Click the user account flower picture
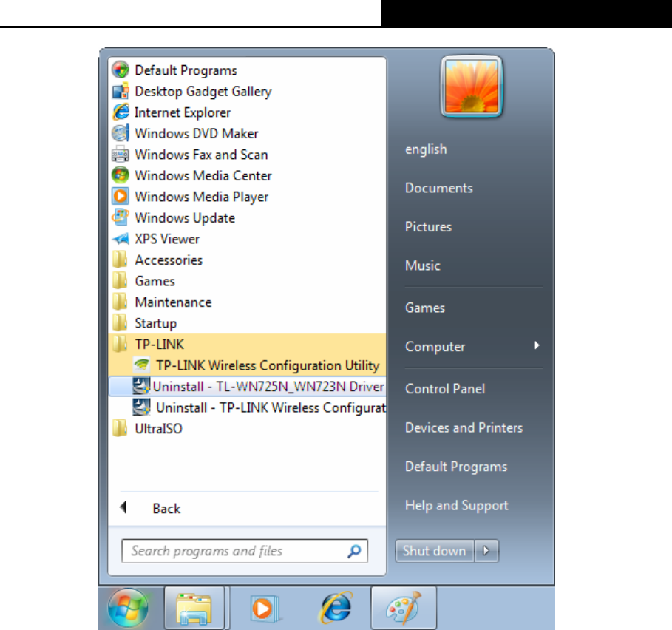Image resolution: width=672 pixels, height=630 pixels. pyautogui.click(x=472, y=86)
